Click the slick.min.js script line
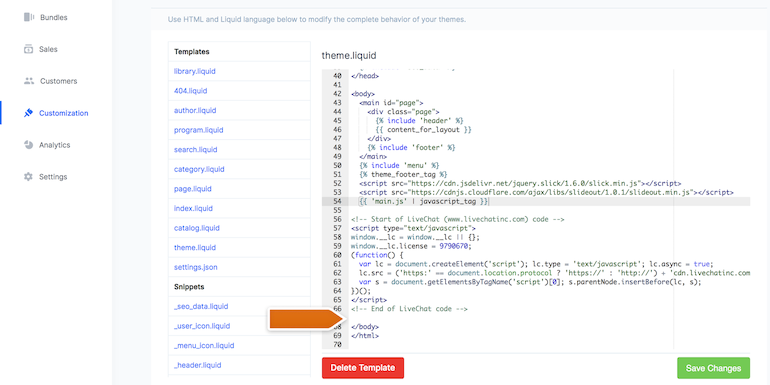The image size is (770, 385). click(520, 183)
